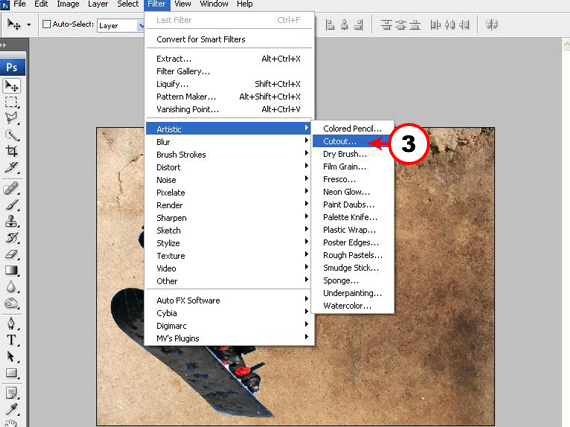The image size is (570, 427).
Task: Select the Brush tool
Action: [11, 205]
